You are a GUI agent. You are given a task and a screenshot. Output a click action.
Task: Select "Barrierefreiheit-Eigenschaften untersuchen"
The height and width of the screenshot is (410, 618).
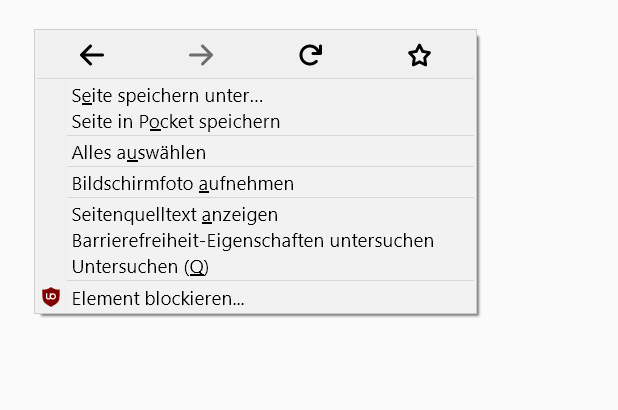252,241
